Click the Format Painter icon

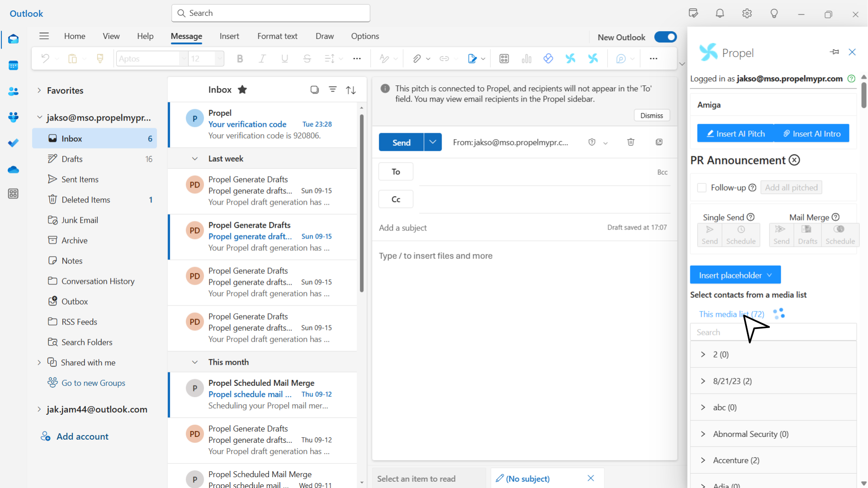click(100, 59)
